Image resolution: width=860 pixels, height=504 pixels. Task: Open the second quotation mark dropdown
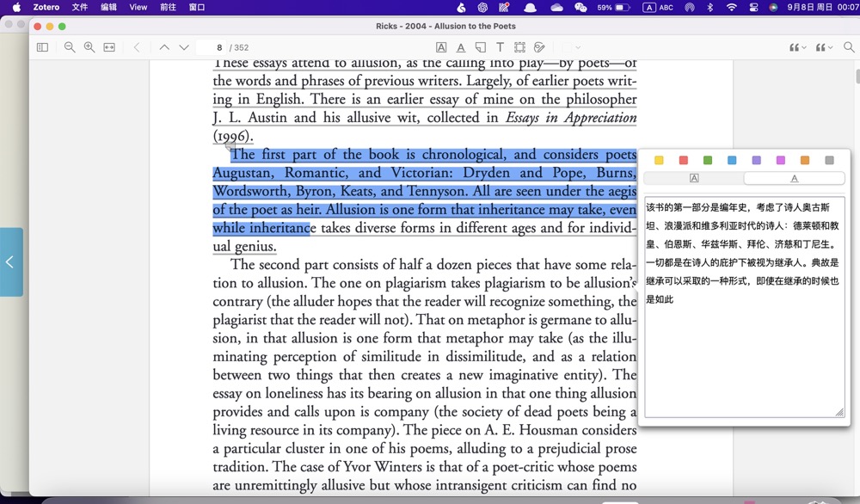[825, 47]
